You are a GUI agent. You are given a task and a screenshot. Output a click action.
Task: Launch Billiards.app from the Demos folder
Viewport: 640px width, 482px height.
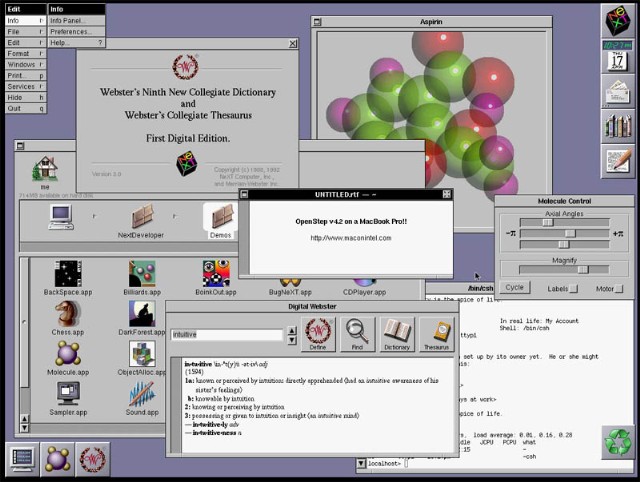click(x=142, y=274)
